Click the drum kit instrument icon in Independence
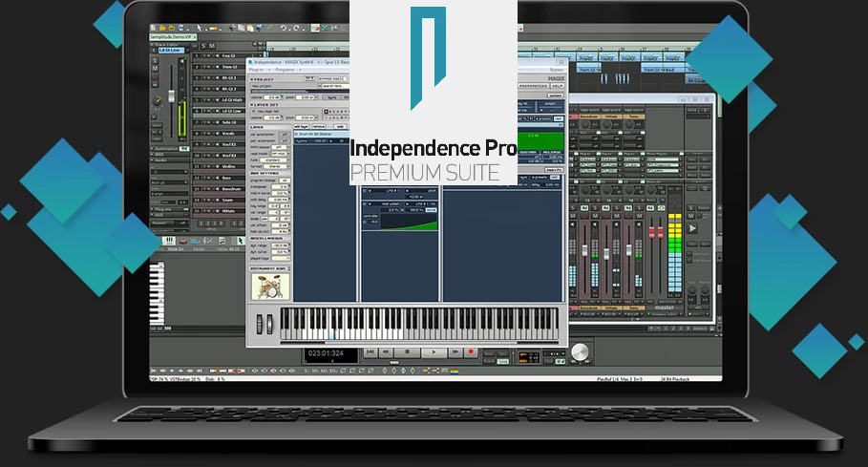The height and width of the screenshot is (467, 868). (270, 287)
